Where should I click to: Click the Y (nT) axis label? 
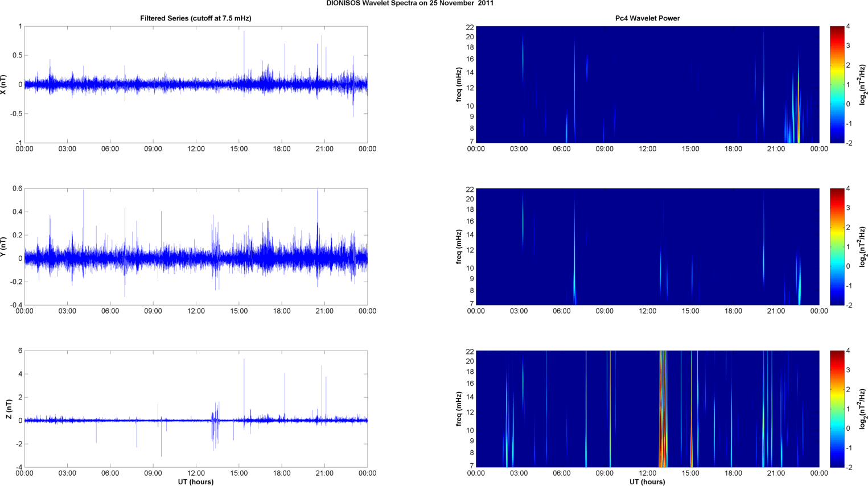pos(4,246)
